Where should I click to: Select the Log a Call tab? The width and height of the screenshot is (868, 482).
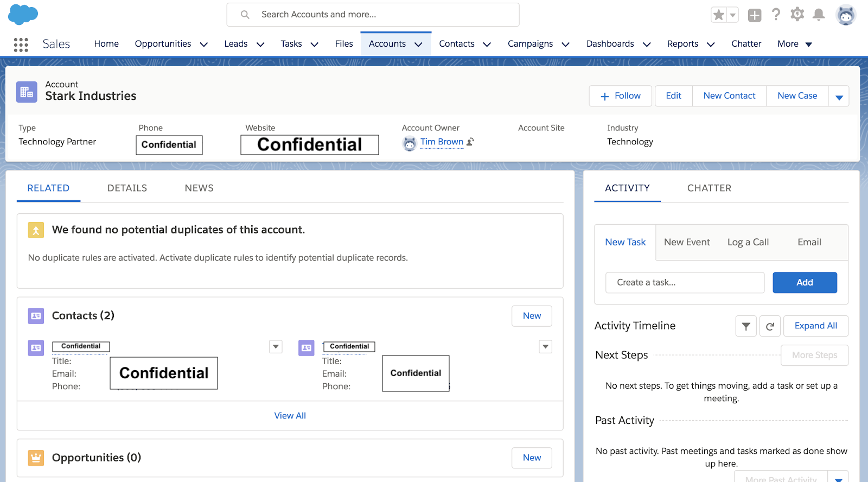(748, 243)
